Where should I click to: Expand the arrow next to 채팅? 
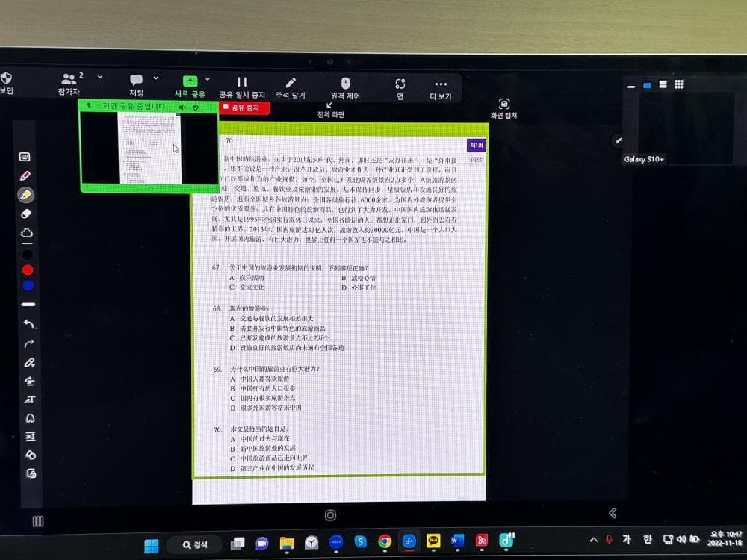(155, 78)
